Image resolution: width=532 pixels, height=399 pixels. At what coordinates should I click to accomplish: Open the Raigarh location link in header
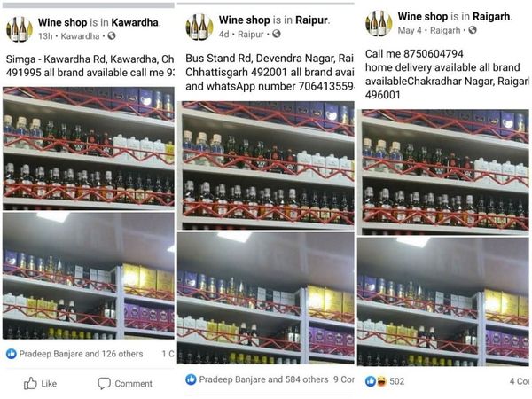point(491,16)
